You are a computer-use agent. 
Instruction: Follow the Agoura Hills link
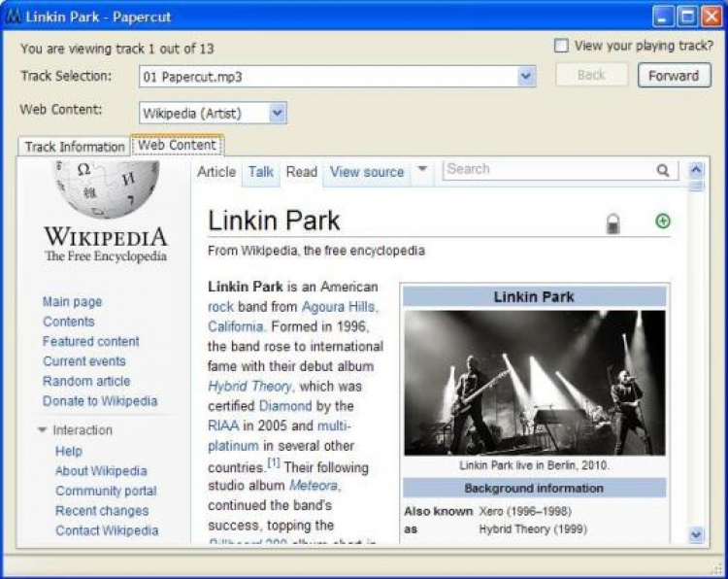[x=340, y=307]
